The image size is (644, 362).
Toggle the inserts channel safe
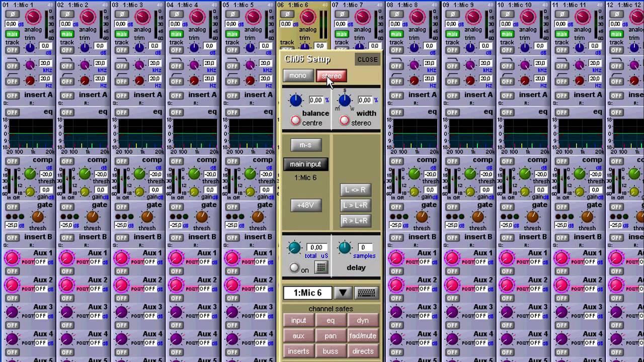[x=298, y=351]
